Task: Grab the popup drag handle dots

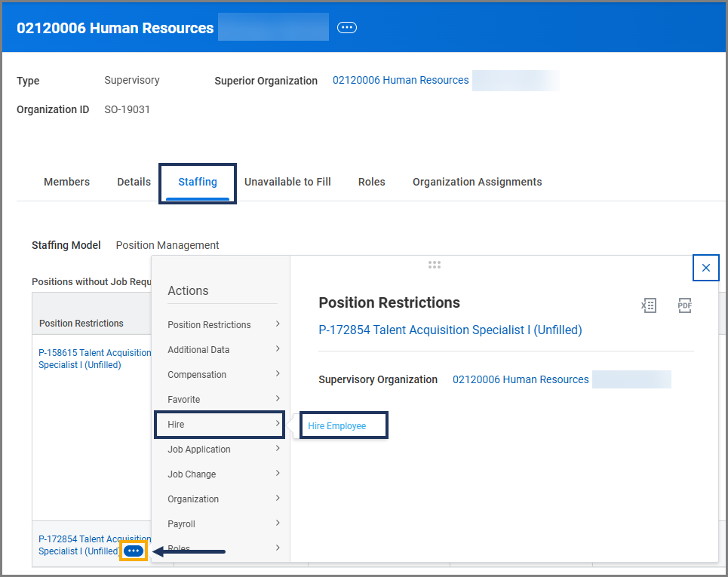Action: tap(434, 265)
